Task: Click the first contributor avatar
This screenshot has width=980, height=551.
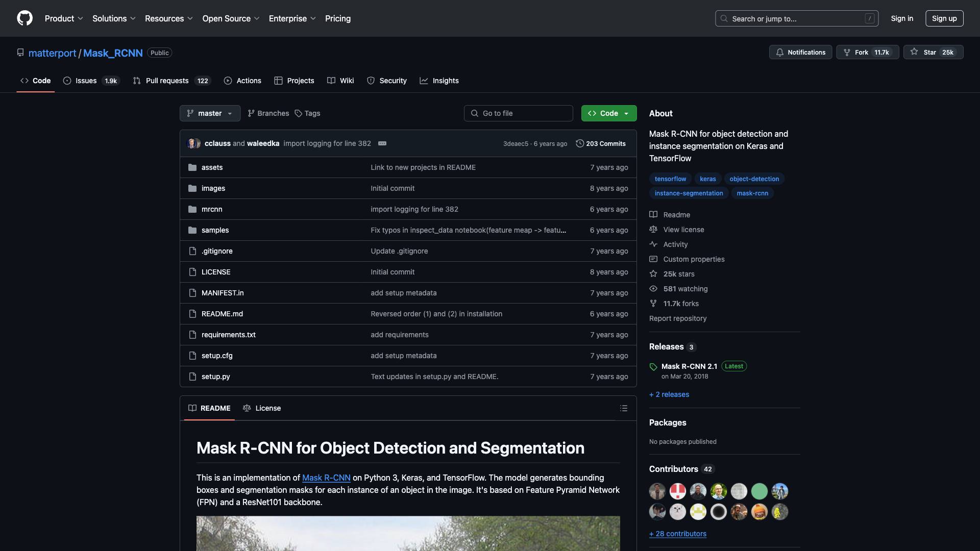Action: (x=657, y=491)
